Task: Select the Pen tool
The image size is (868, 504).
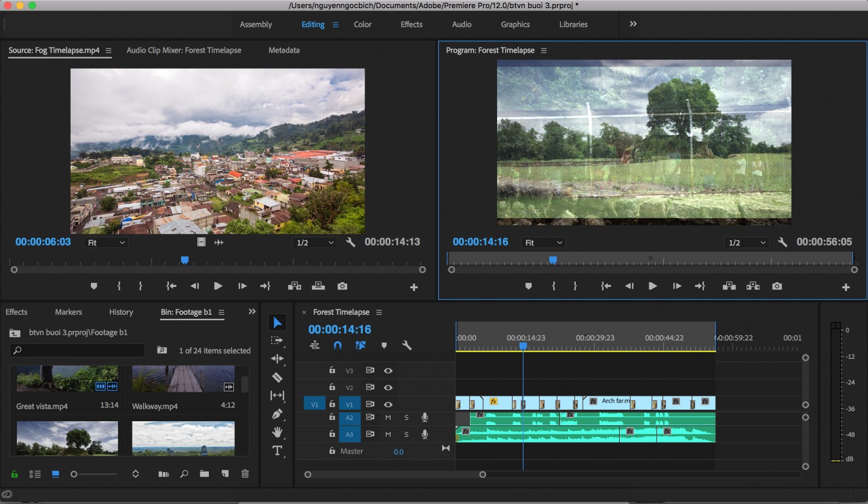Action: pyautogui.click(x=277, y=414)
